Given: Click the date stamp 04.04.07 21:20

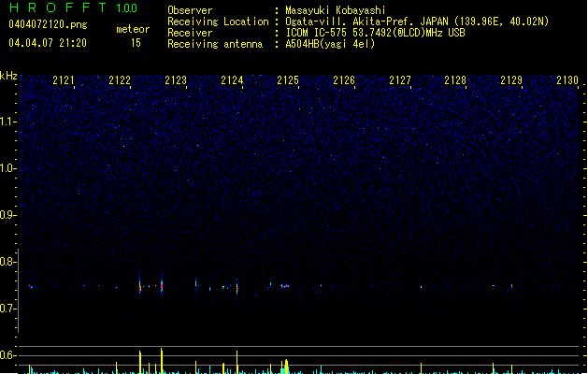Looking at the screenshot, I should click(48, 43).
